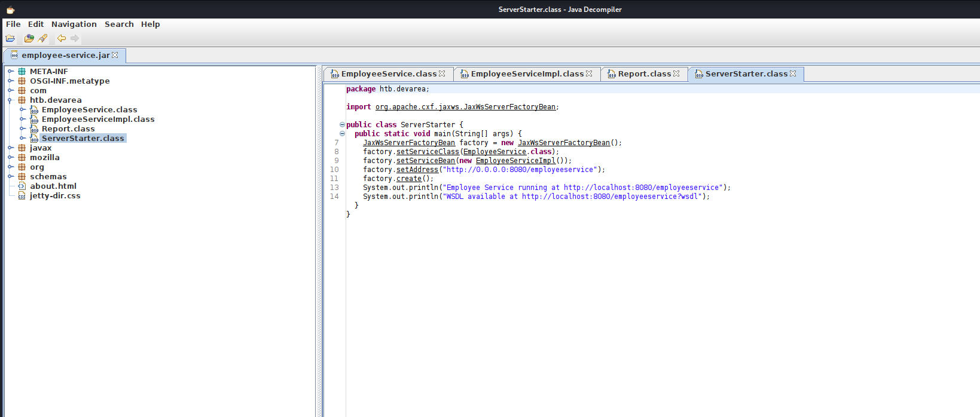Select the jetty-dir.css tree item
Viewport: 980px width, 417px height.
[55, 196]
